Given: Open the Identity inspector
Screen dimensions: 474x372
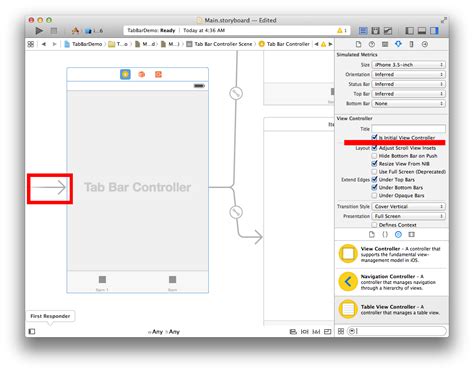Looking at the screenshot, I should pos(385,44).
